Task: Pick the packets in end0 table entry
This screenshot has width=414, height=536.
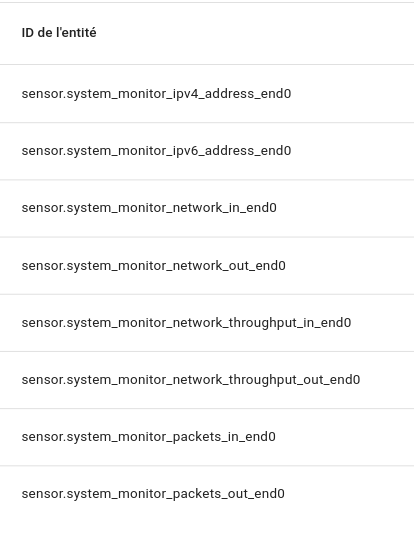Action: 148,437
